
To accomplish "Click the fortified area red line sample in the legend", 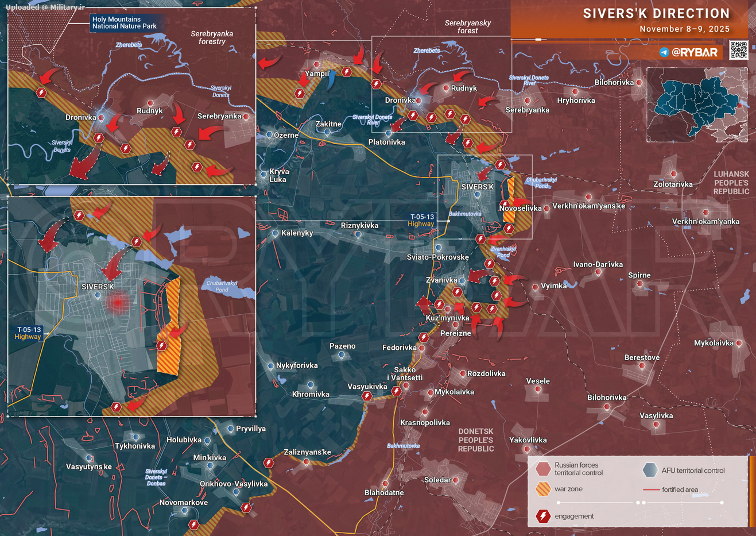I will click(x=651, y=489).
